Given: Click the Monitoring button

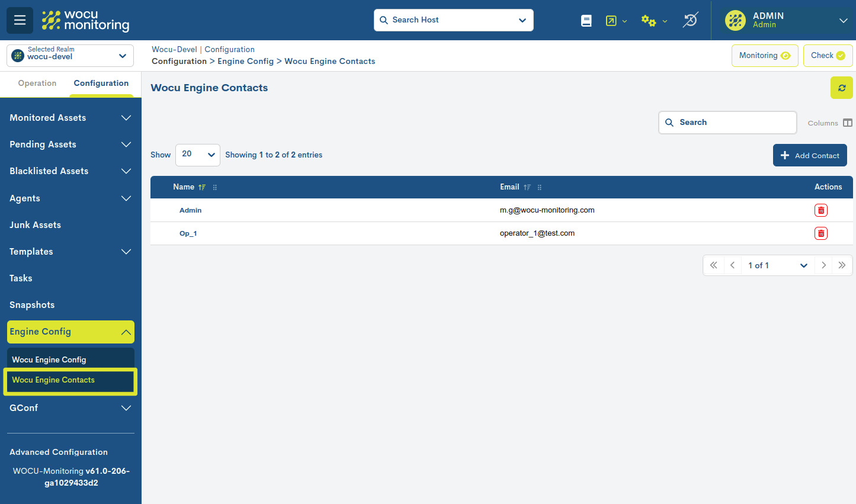Looking at the screenshot, I should (765, 56).
